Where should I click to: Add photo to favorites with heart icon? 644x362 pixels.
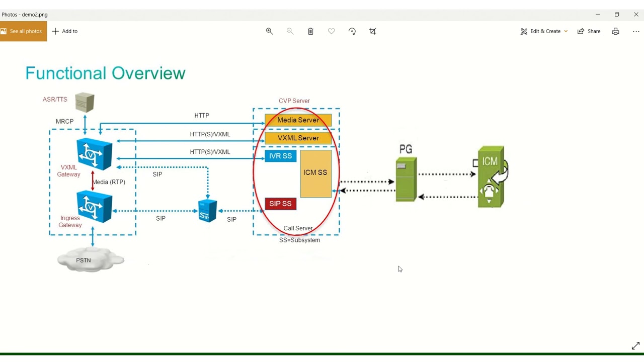coord(331,31)
